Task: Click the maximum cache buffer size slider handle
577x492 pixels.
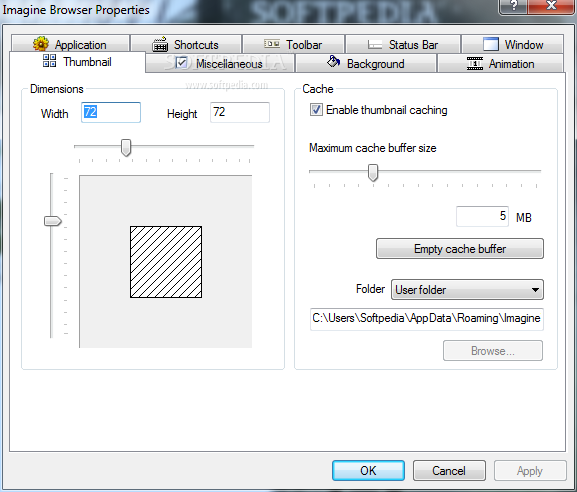Action: [x=373, y=173]
